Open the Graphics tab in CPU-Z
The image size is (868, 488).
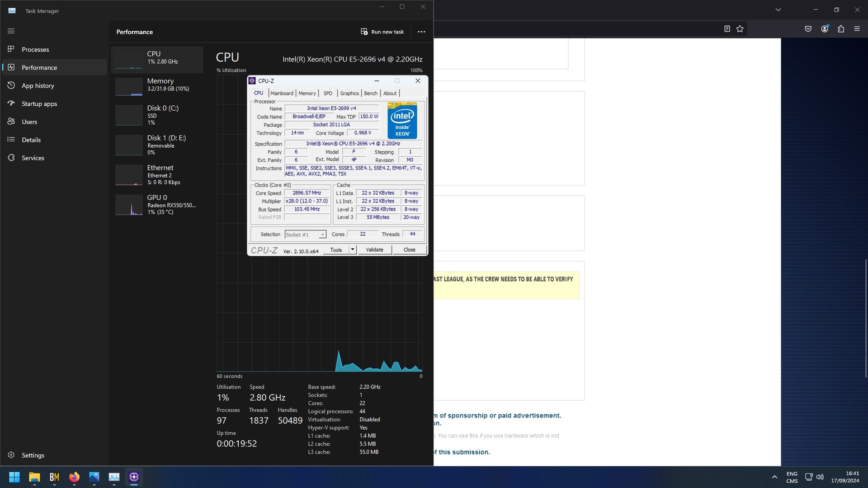(x=349, y=93)
